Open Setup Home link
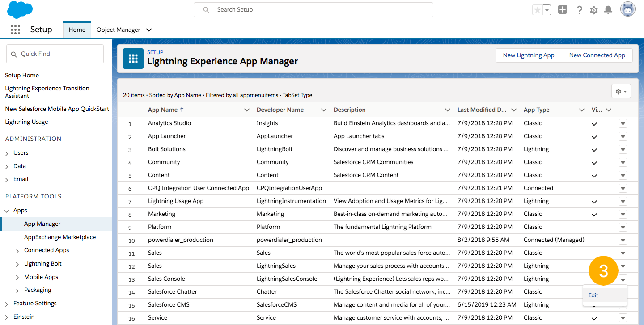 pyautogui.click(x=22, y=75)
